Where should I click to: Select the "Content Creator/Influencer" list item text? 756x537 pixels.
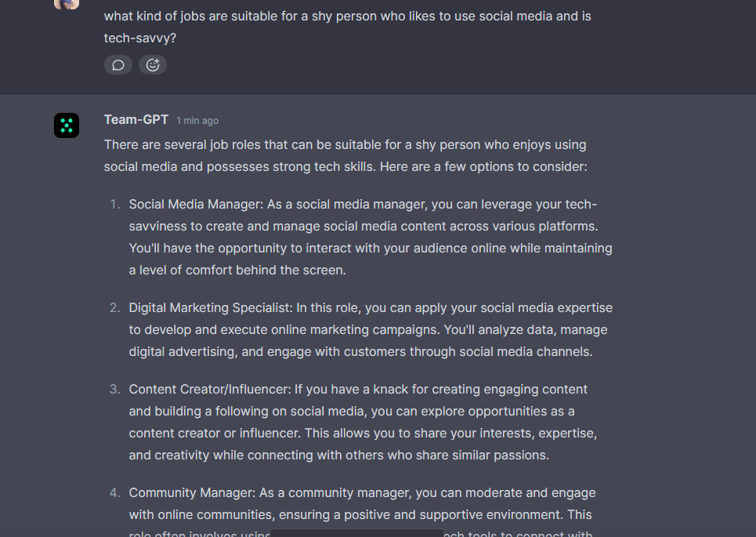[363, 423]
